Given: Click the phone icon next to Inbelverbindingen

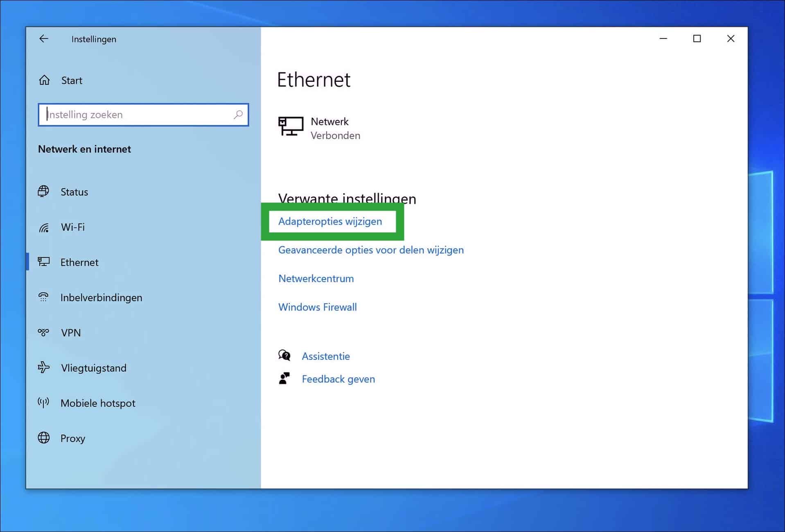Looking at the screenshot, I should 43,297.
